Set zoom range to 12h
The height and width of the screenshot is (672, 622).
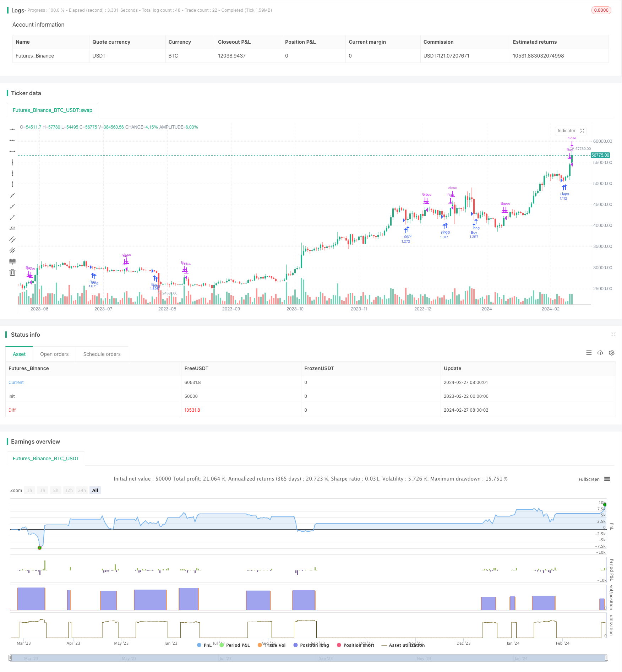point(69,490)
